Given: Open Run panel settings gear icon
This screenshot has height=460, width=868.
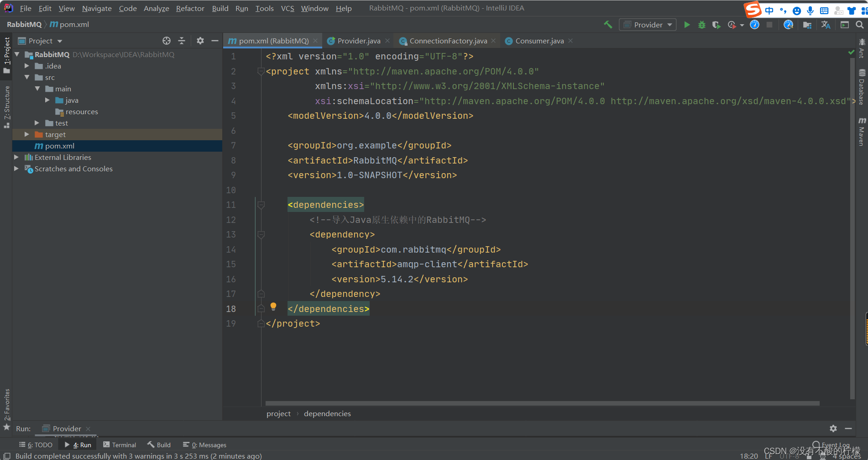Looking at the screenshot, I should [x=833, y=428].
